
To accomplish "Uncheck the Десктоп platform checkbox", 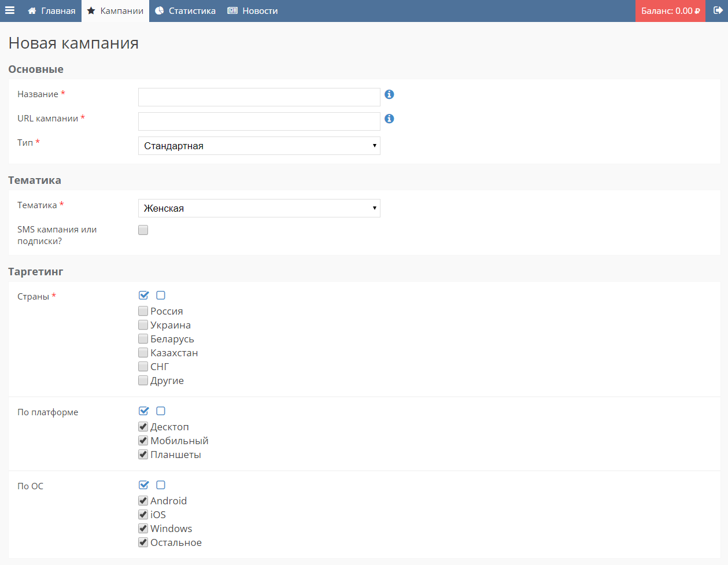I will [143, 427].
